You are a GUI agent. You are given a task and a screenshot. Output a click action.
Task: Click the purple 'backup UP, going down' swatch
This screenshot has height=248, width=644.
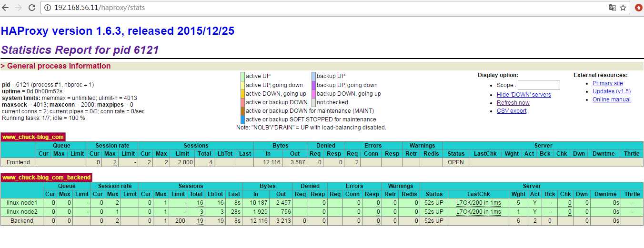point(313,85)
